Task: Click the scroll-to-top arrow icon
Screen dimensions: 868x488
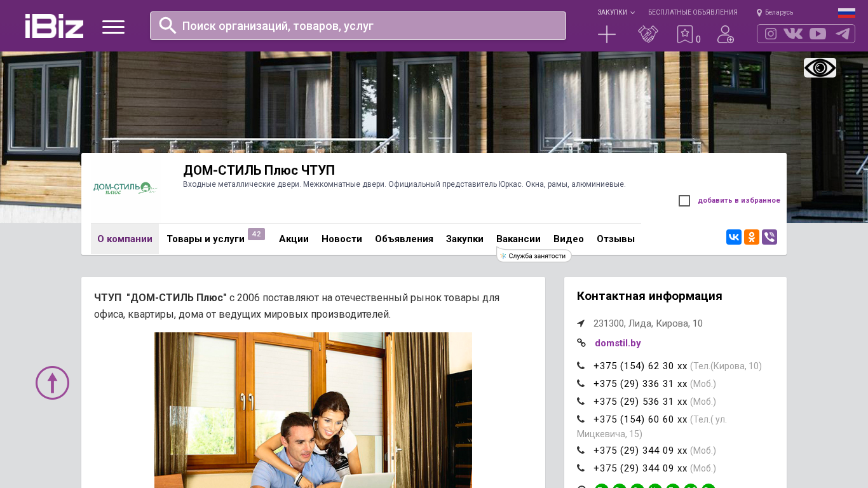Action: (52, 383)
